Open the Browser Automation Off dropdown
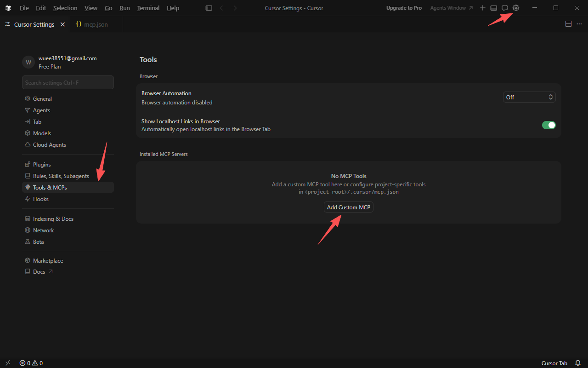Viewport: 588px width, 368px height. coord(529,97)
